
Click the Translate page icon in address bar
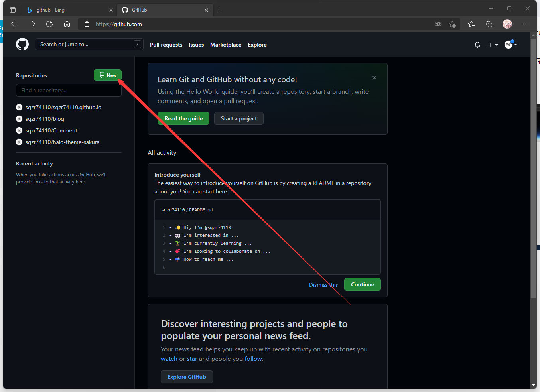438,24
